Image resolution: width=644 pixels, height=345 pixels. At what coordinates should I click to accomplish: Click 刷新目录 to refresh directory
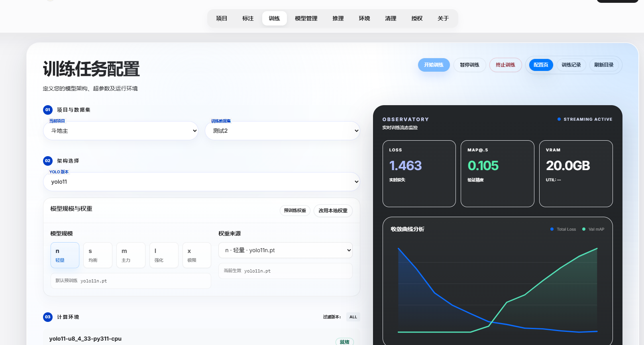click(x=604, y=65)
